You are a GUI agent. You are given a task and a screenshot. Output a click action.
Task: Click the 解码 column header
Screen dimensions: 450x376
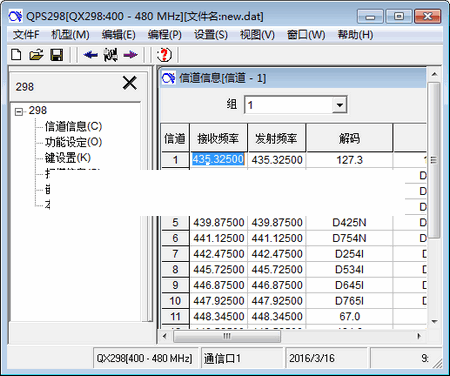[x=349, y=138]
